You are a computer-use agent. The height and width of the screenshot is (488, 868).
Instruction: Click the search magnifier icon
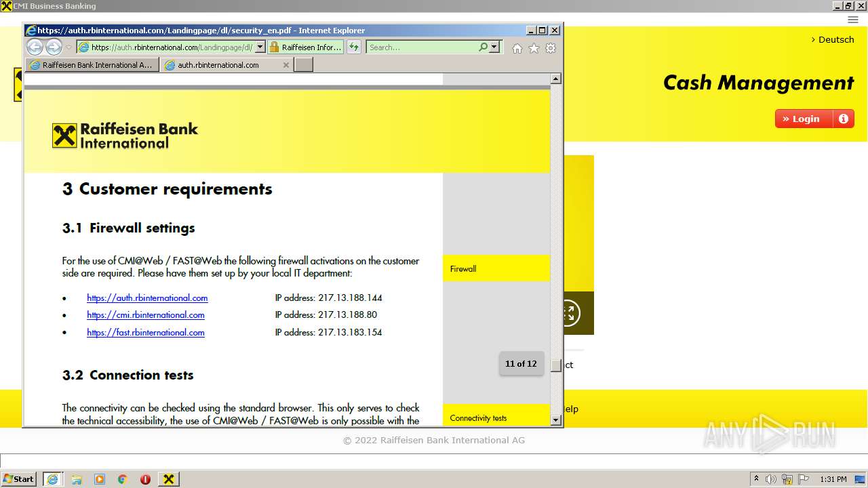(483, 47)
